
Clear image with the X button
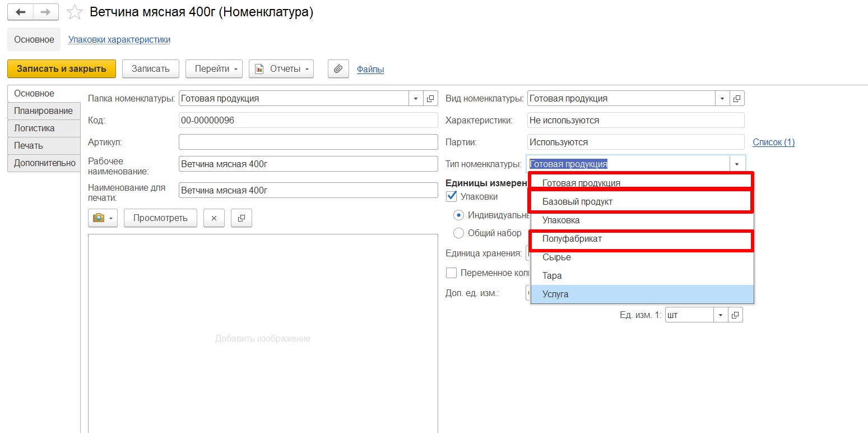pos(213,218)
